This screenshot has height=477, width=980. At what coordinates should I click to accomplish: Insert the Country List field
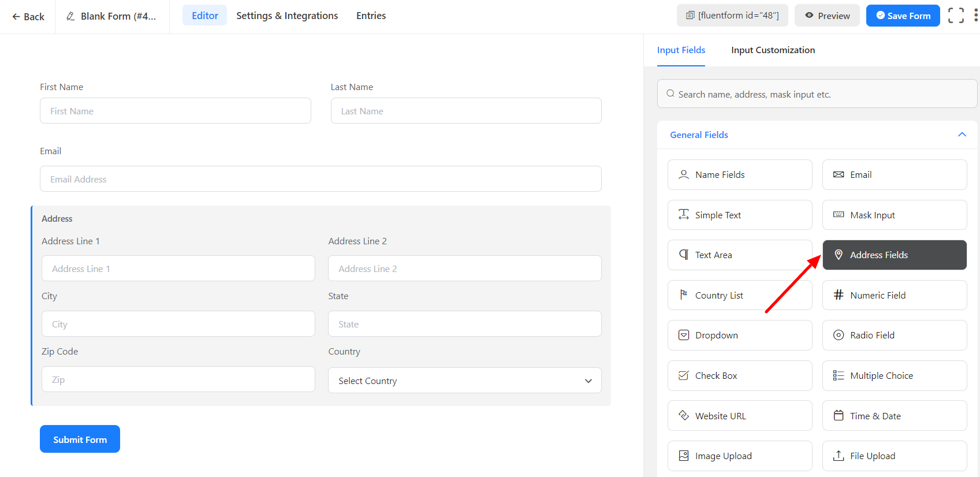tap(739, 295)
